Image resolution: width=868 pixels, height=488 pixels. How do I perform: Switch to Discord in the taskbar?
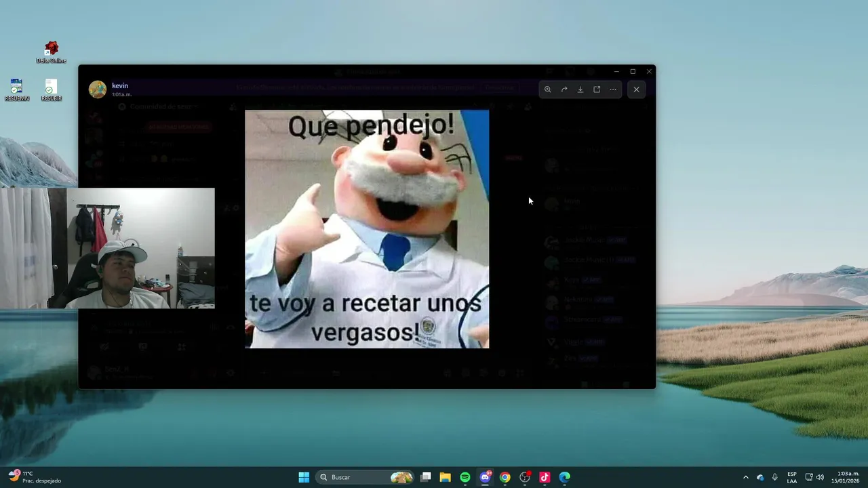click(485, 477)
